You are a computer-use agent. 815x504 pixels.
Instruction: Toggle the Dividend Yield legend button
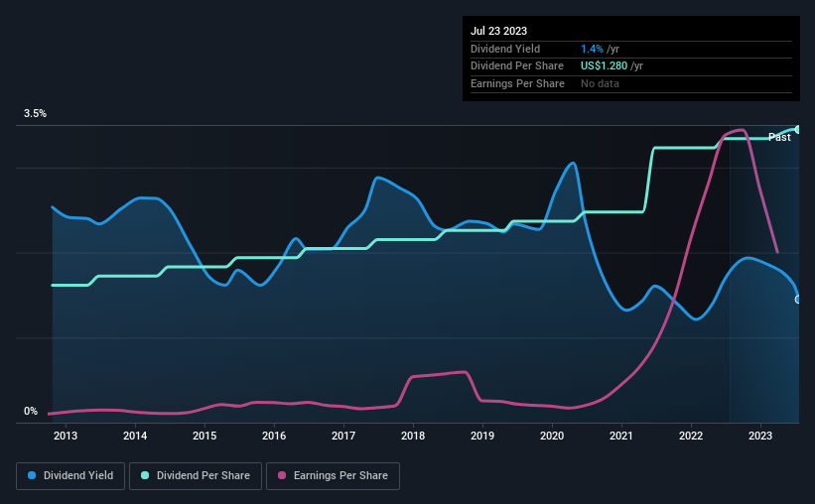(70, 476)
